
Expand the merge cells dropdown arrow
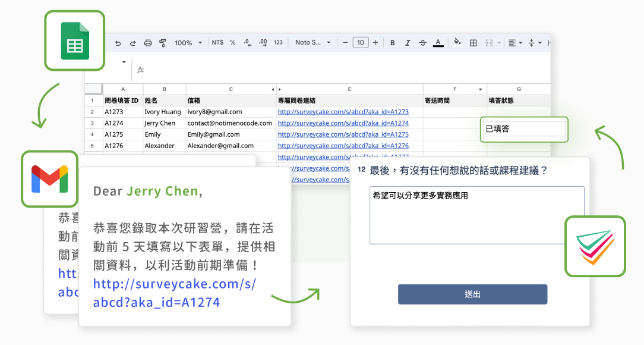(499, 43)
